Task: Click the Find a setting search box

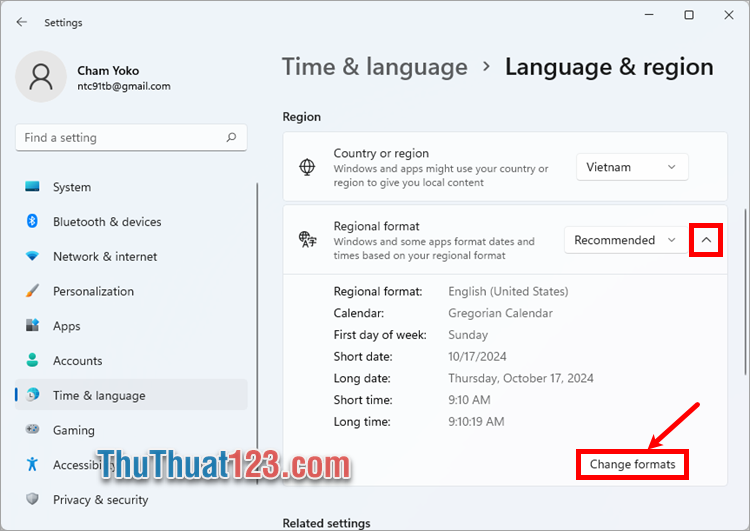Action: click(x=120, y=138)
